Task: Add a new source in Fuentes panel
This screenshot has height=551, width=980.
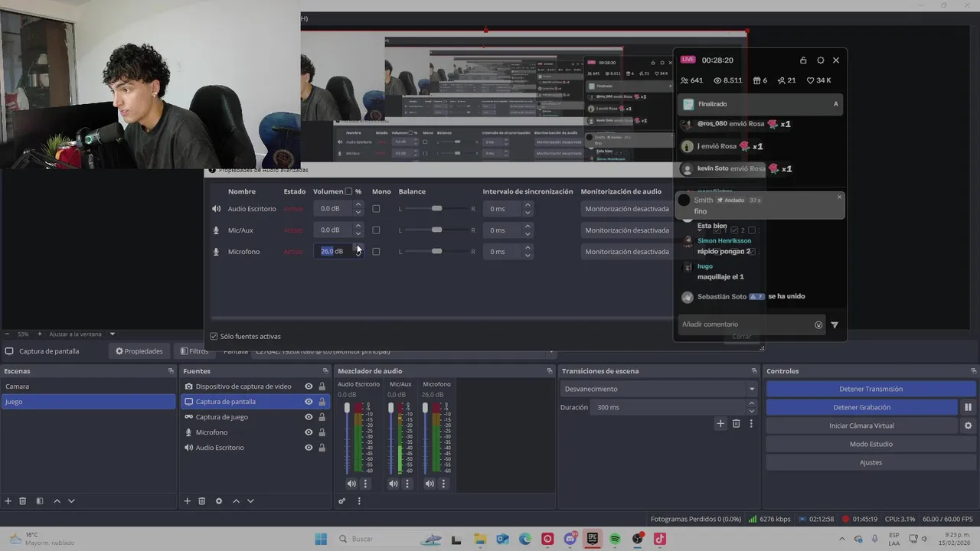Action: (187, 501)
